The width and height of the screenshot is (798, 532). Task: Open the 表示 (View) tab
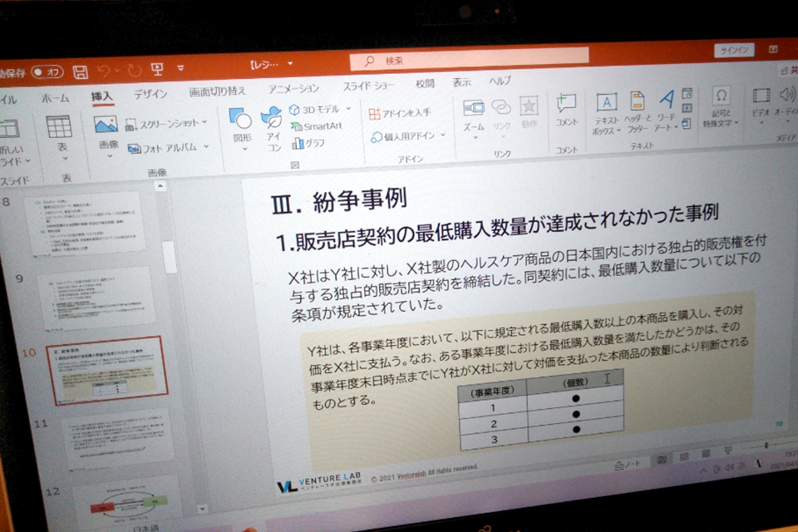click(461, 82)
